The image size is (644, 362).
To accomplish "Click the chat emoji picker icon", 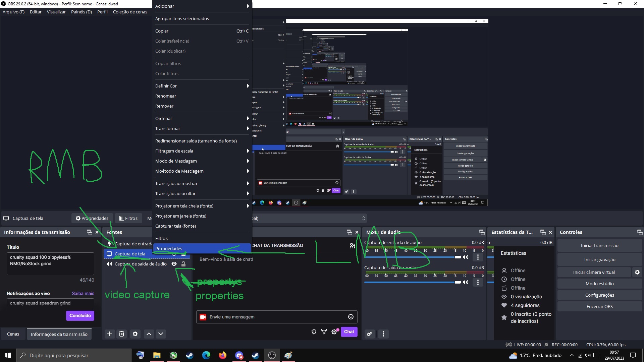I will (351, 317).
